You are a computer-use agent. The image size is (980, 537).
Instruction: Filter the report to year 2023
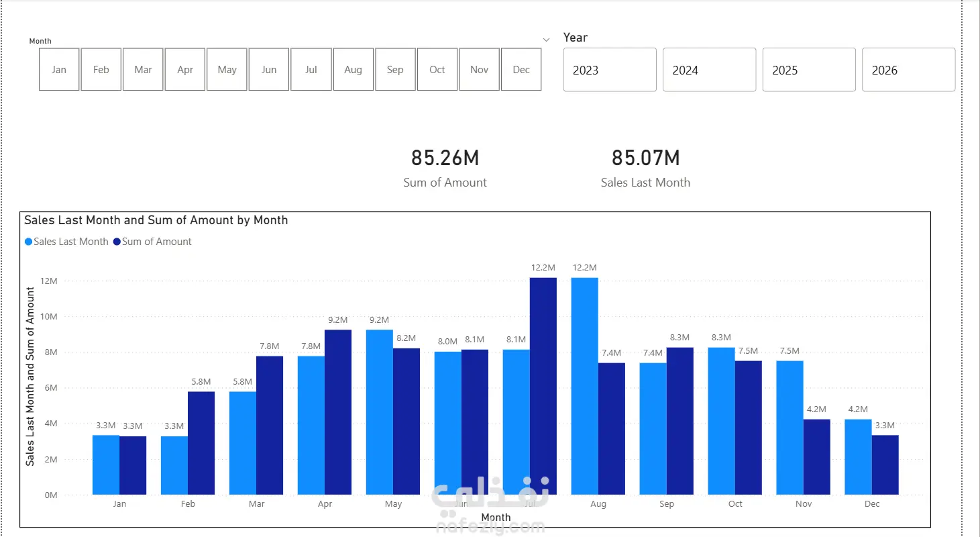610,70
